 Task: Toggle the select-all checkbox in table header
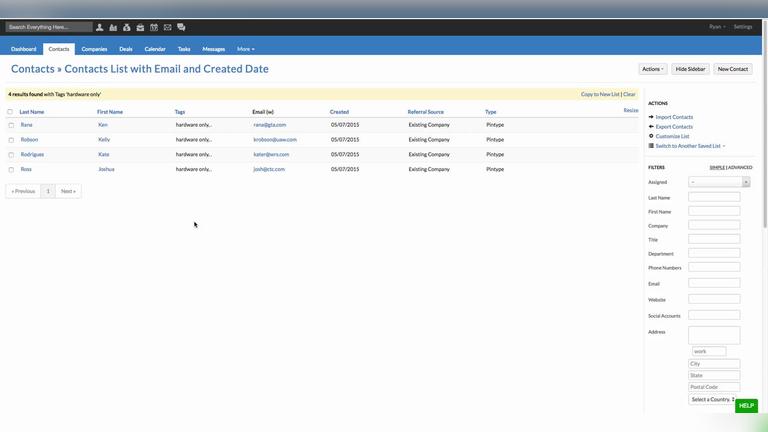10,112
